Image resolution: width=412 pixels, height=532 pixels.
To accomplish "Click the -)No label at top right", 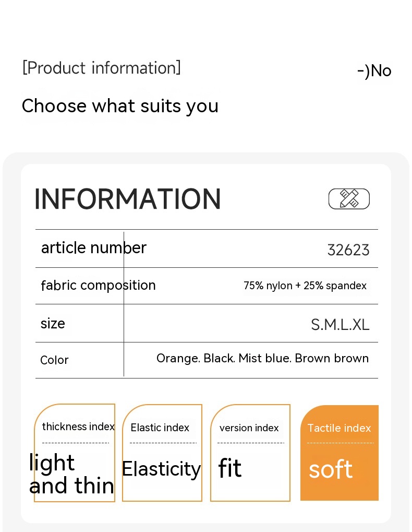I will click(374, 70).
